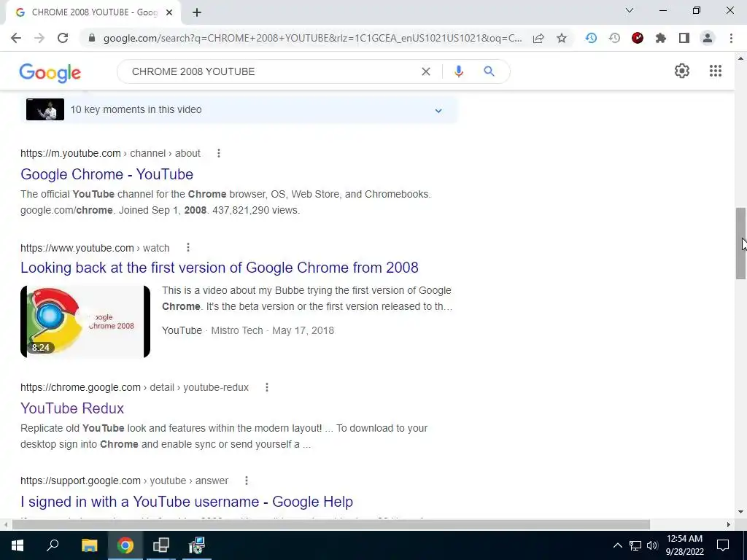
Task: Open taskbar search
Action: pyautogui.click(x=53, y=545)
